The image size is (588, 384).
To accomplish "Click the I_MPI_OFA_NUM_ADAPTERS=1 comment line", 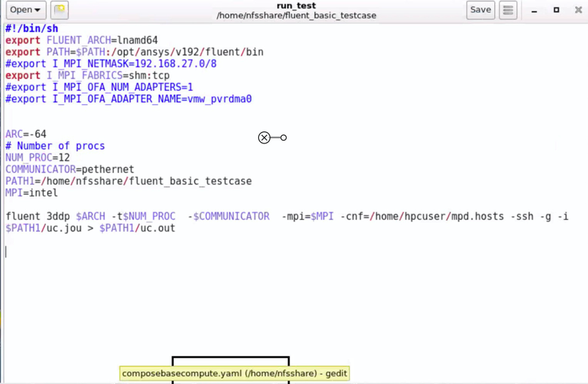I will coord(99,87).
